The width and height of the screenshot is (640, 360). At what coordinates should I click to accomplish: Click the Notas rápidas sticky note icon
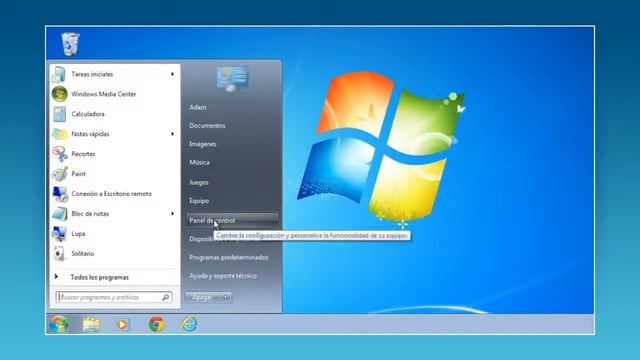pos(60,134)
